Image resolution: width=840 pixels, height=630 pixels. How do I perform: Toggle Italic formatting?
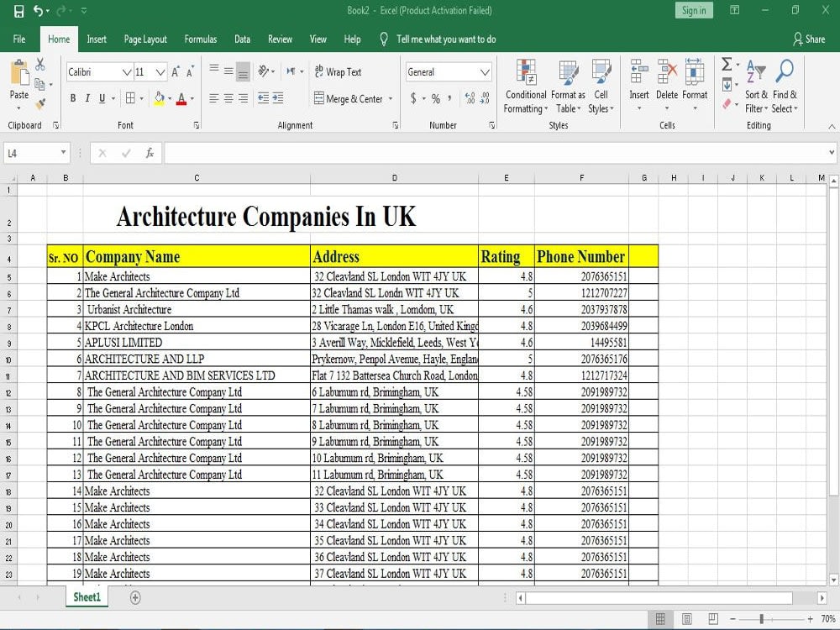coord(87,98)
